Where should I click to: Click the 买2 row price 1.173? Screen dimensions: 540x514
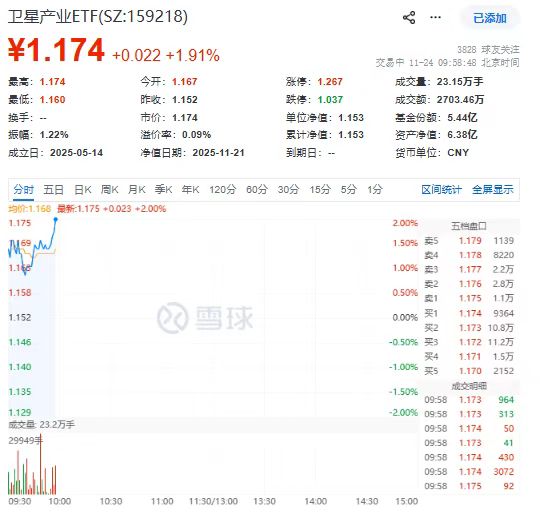[470, 328]
